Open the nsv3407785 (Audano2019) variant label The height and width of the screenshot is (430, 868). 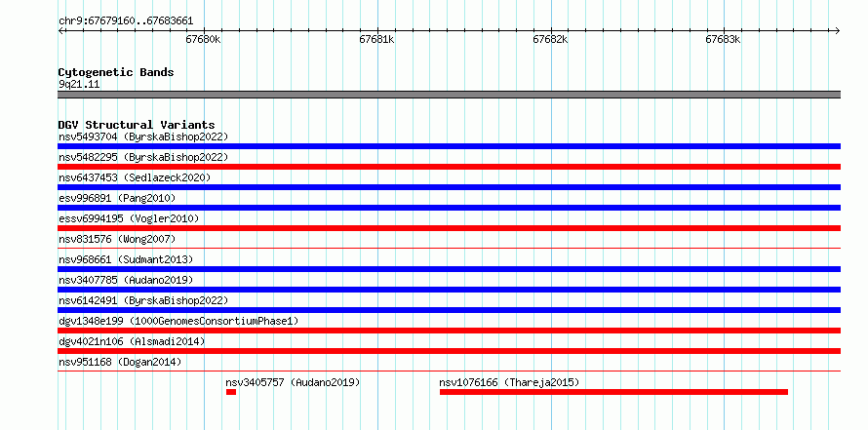[x=126, y=280]
